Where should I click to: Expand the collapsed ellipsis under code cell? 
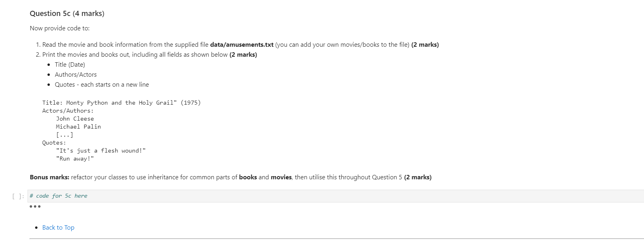coord(35,206)
